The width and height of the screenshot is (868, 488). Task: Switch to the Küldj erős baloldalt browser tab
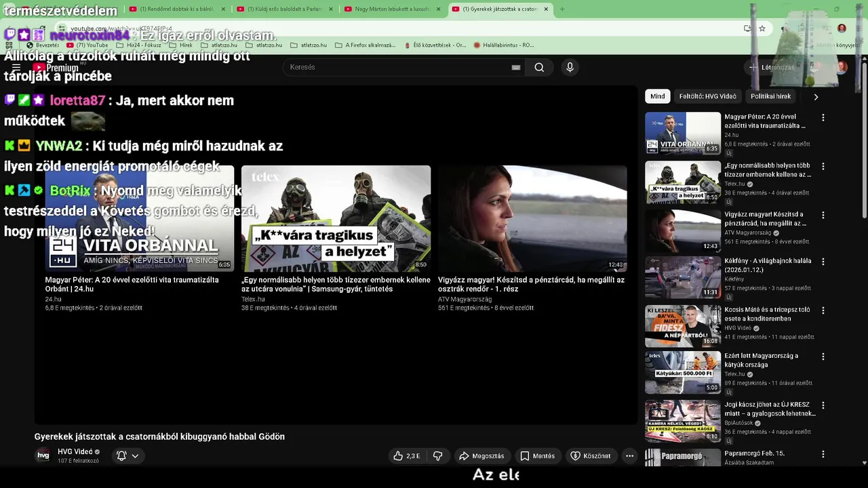283,9
